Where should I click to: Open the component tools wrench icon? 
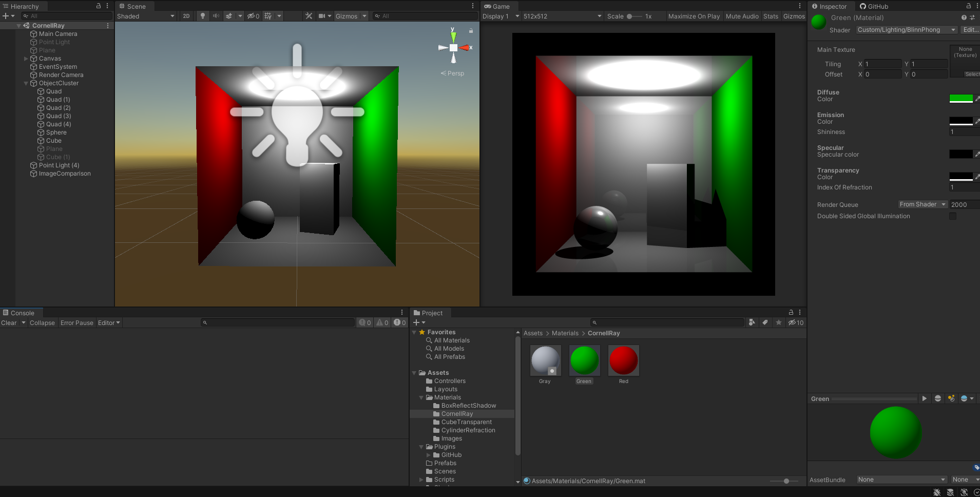coord(309,16)
